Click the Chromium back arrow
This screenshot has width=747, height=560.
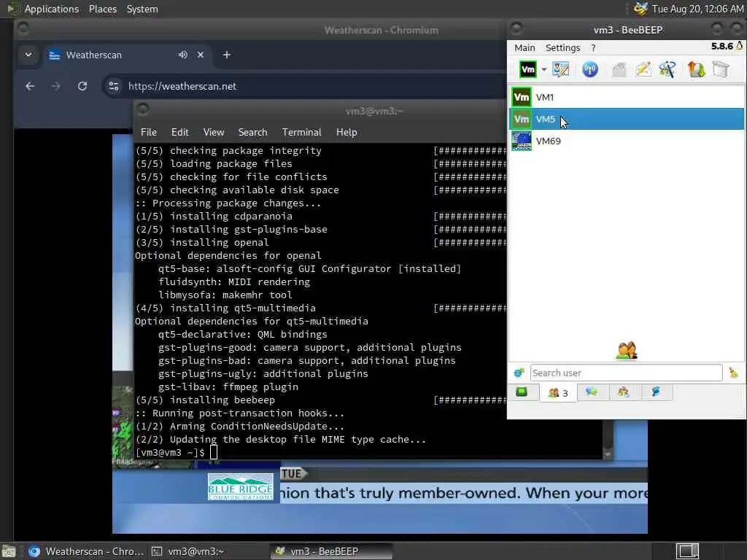click(x=30, y=86)
